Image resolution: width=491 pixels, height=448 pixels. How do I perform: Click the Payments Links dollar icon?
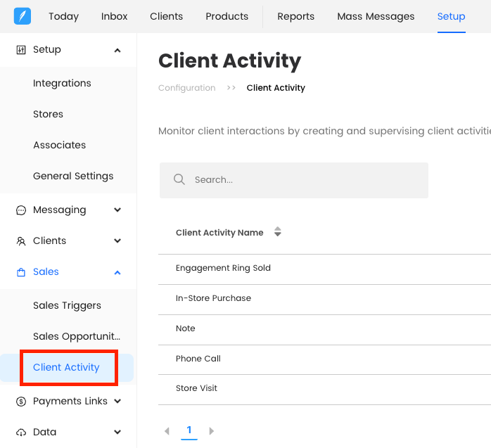(21, 402)
